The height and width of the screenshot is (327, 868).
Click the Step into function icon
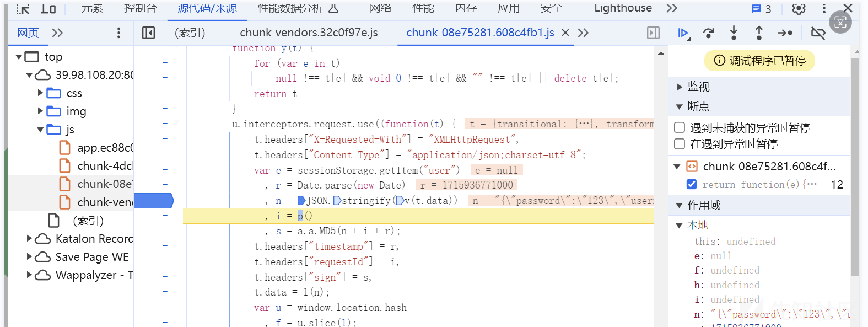click(734, 34)
